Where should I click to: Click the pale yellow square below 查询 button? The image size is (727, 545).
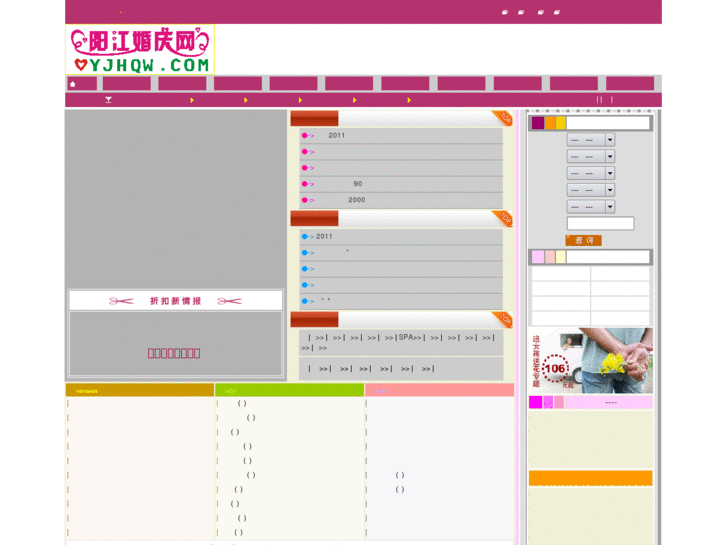[561, 257]
